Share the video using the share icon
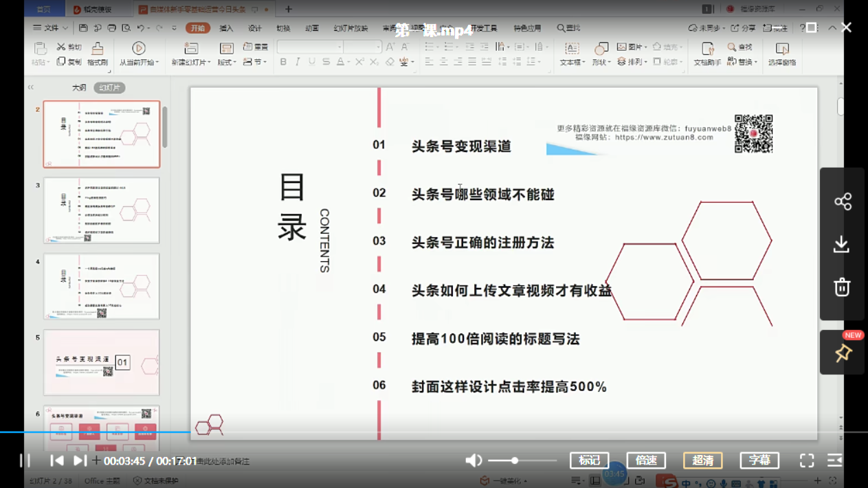The width and height of the screenshot is (868, 488). pos(843,201)
